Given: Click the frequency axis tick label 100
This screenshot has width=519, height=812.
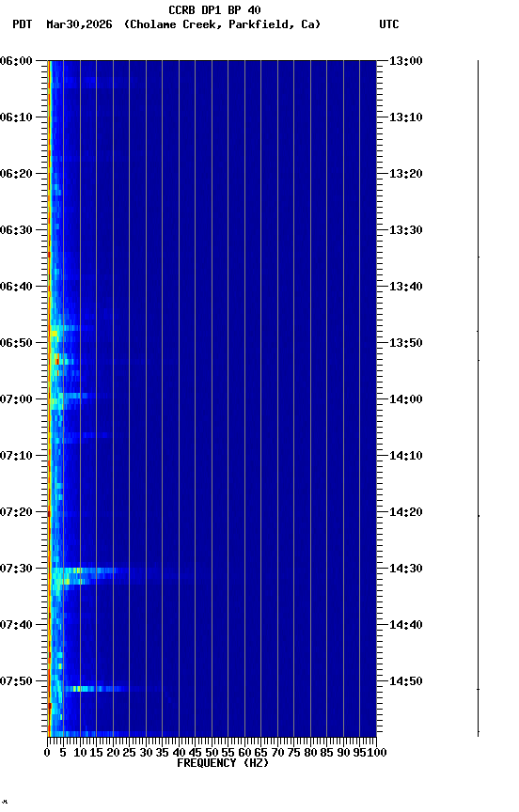Looking at the screenshot, I should click(x=377, y=754).
